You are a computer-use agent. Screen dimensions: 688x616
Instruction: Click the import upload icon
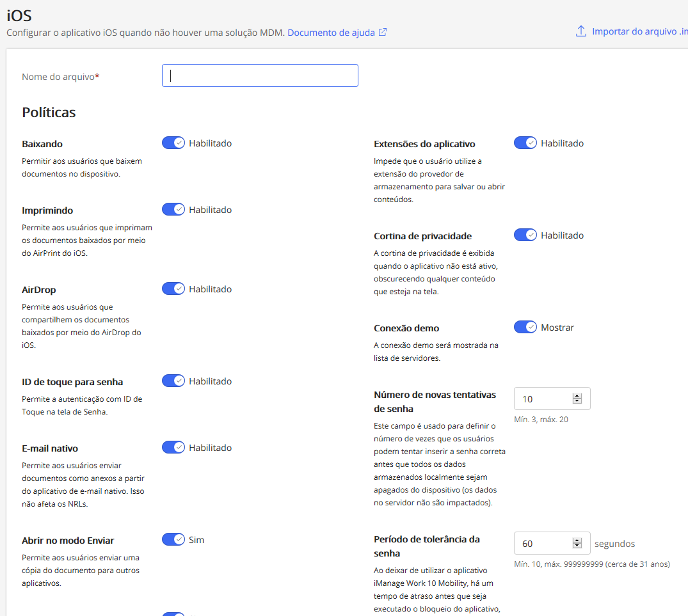[x=581, y=31]
